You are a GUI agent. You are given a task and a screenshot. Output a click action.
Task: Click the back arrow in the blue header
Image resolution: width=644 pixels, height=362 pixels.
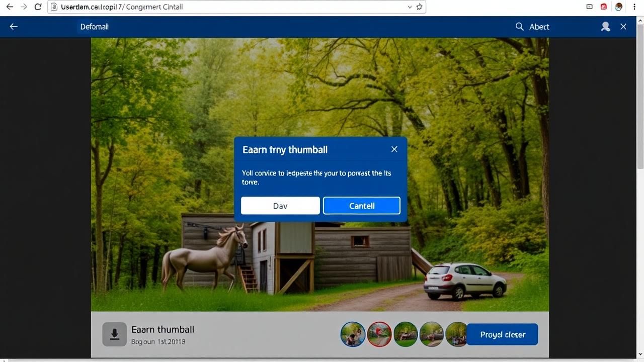(14, 27)
